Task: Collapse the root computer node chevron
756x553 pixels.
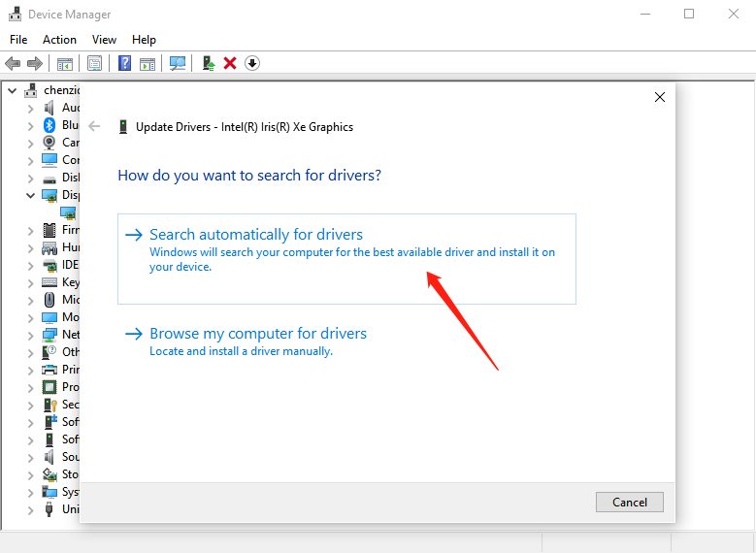Action: pos(13,90)
